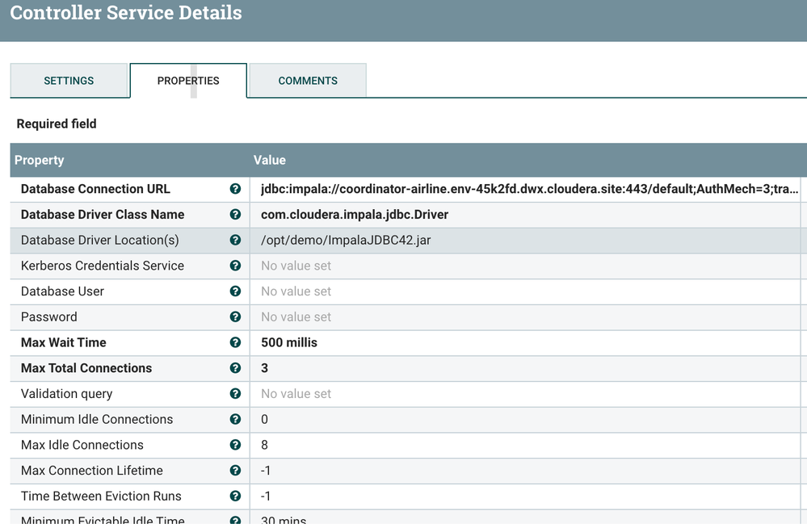This screenshot has height=532, width=807.
Task: Edit the Database Connection URL value
Action: coord(529,189)
